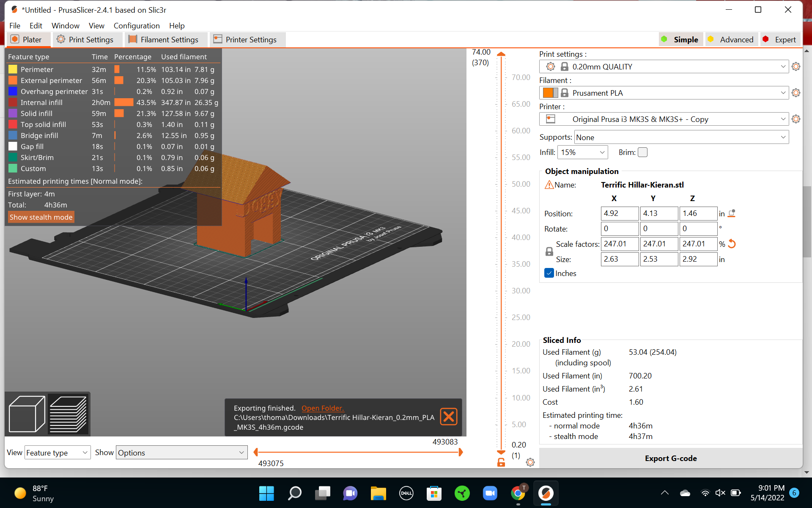
Task: Open the Printer preset dropdown
Action: (x=664, y=119)
